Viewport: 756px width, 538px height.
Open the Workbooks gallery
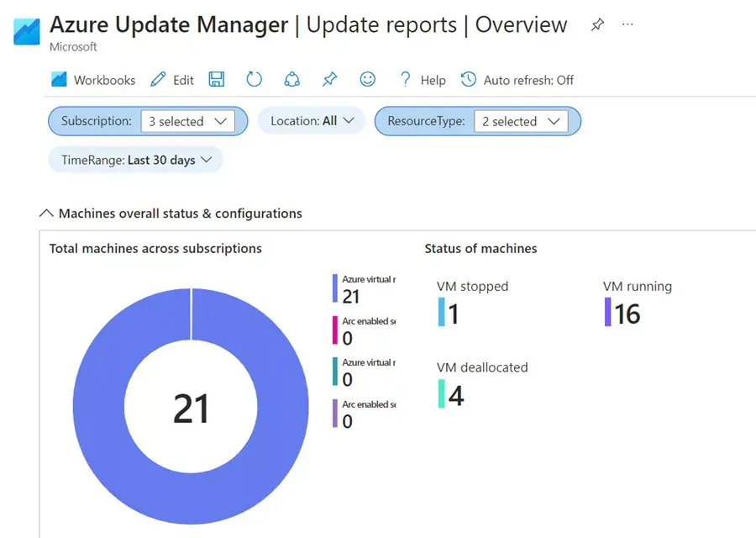93,80
